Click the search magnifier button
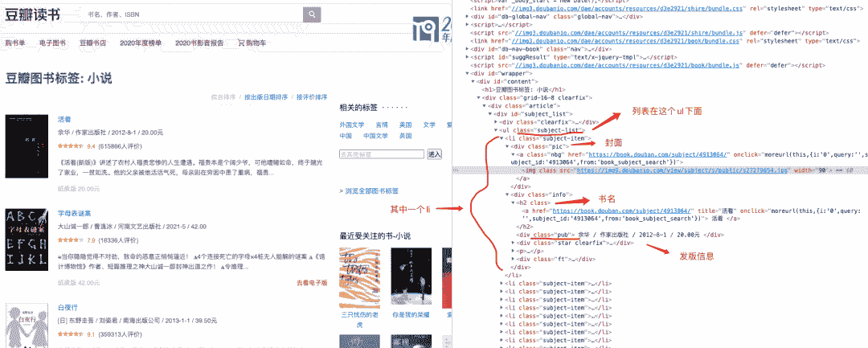 [x=311, y=14]
